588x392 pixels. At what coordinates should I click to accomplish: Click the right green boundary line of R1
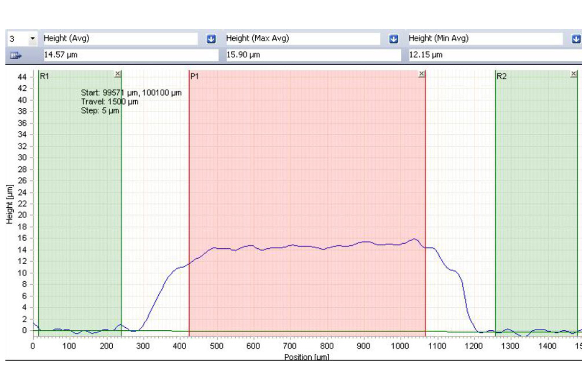pyautogui.click(x=121, y=196)
